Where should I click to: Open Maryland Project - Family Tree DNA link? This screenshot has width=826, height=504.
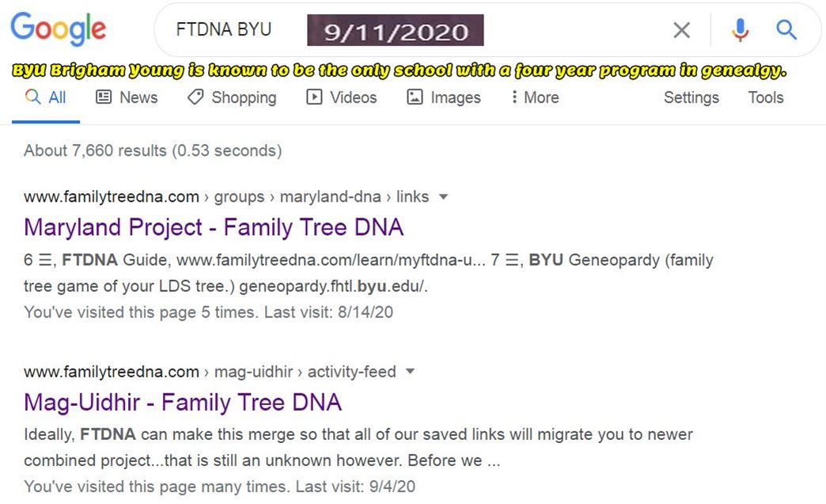pyautogui.click(x=214, y=228)
